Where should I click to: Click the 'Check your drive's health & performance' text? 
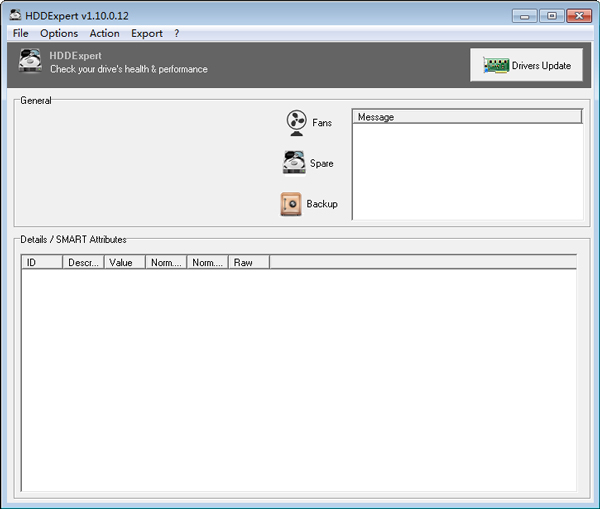(x=129, y=69)
